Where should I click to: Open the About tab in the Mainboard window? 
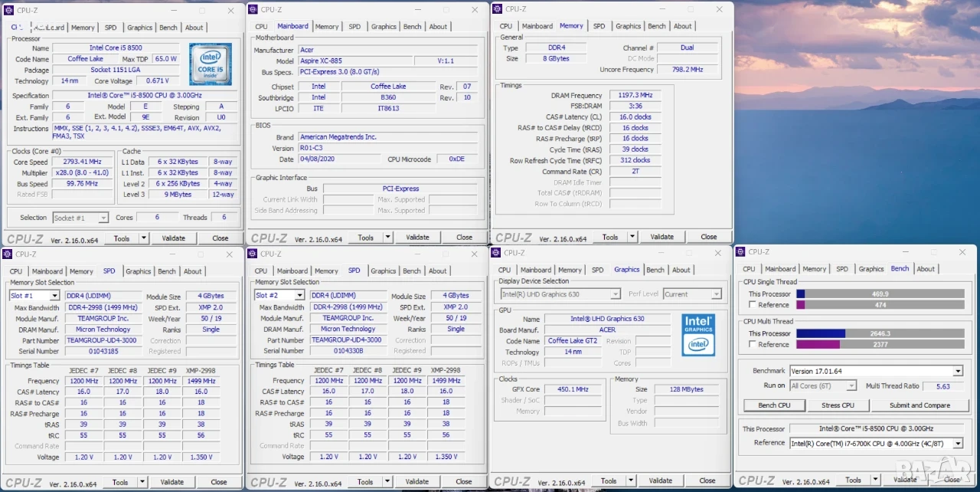438,27
